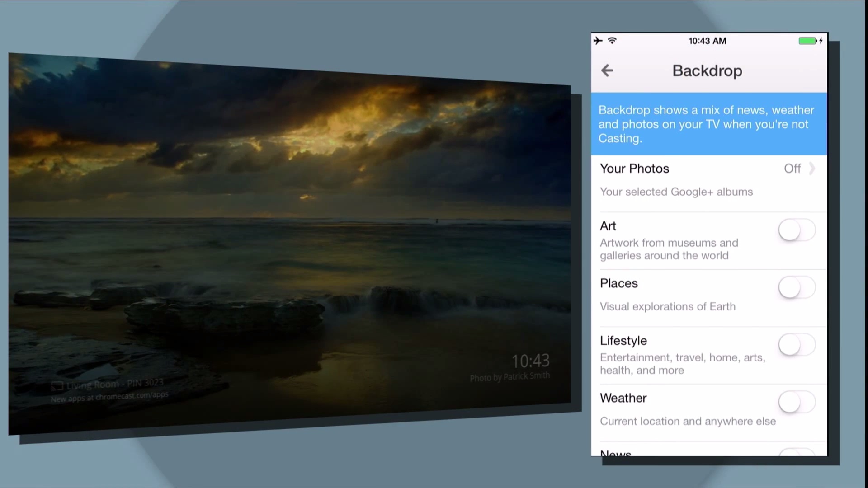868x488 pixels.
Task: Tap the battery charging bolt icon
Action: coord(821,41)
